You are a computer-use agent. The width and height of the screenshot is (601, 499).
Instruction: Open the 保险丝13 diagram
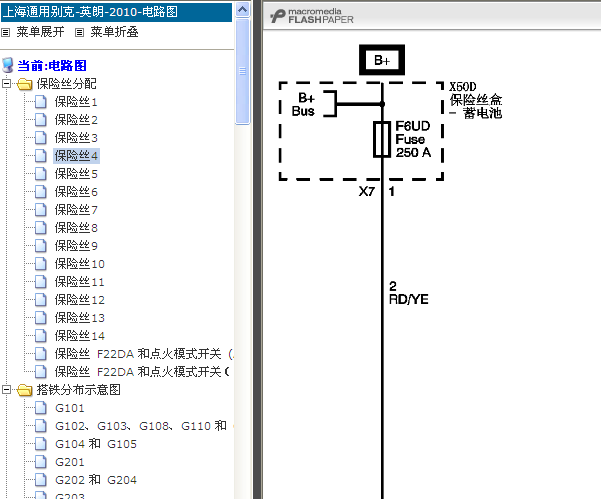coord(79,318)
